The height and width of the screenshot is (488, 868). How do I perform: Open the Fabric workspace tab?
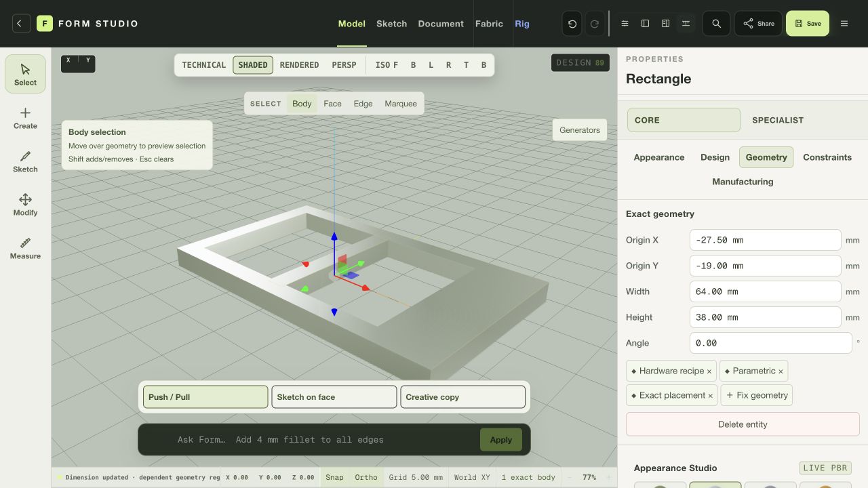tap(489, 24)
